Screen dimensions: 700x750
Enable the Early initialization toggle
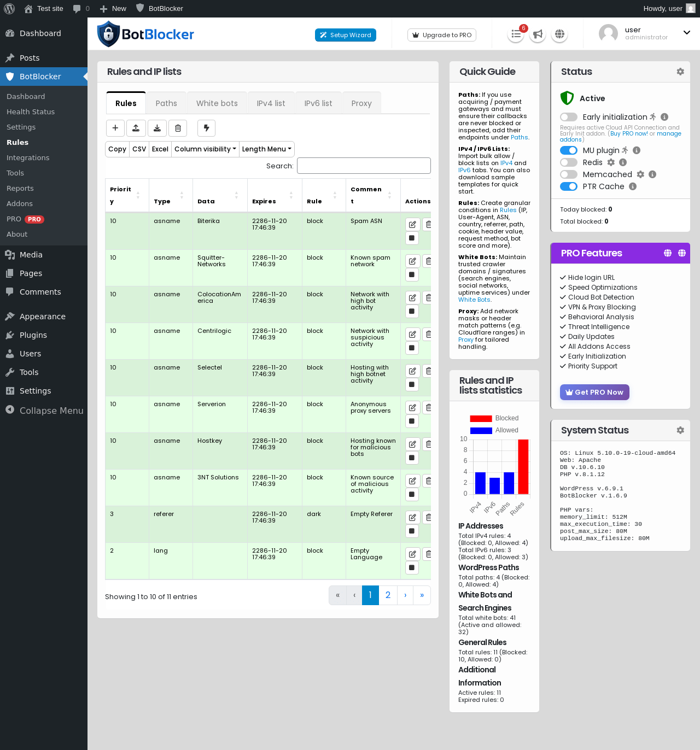569,117
